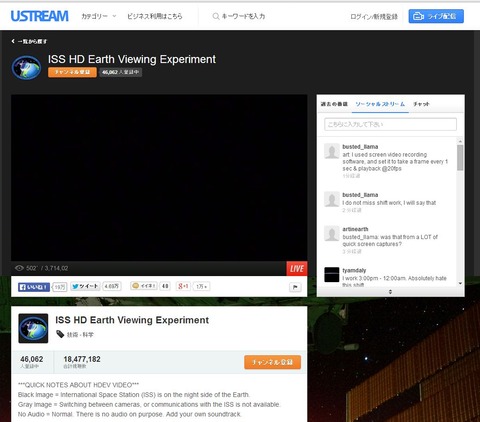Click the Google +1 button
Image resolution: width=480 pixels, height=422 pixels.
(183, 286)
